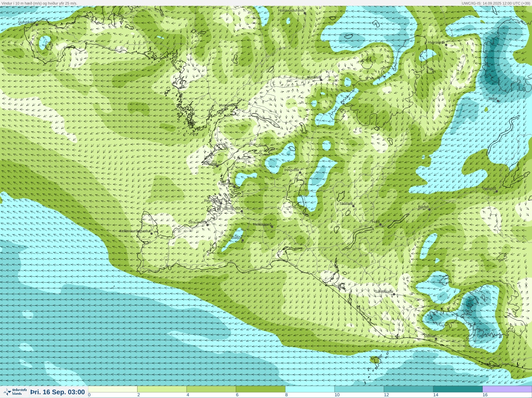Select the Bláfjöll station label

click(236, 238)
